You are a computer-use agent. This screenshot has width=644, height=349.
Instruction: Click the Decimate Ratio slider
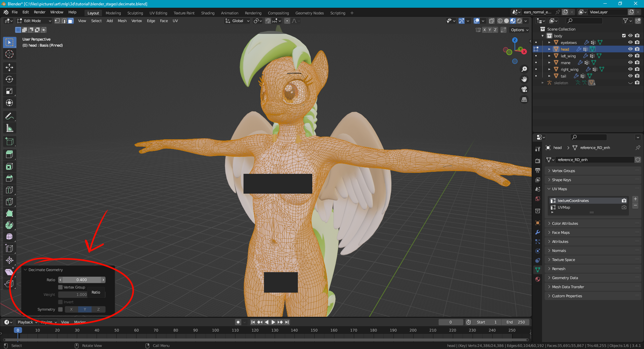82,280
